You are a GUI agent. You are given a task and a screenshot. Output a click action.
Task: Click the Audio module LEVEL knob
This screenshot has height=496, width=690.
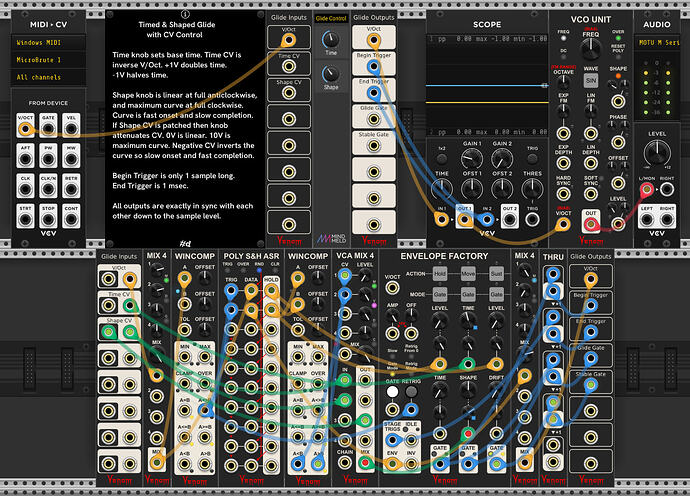tap(657, 153)
